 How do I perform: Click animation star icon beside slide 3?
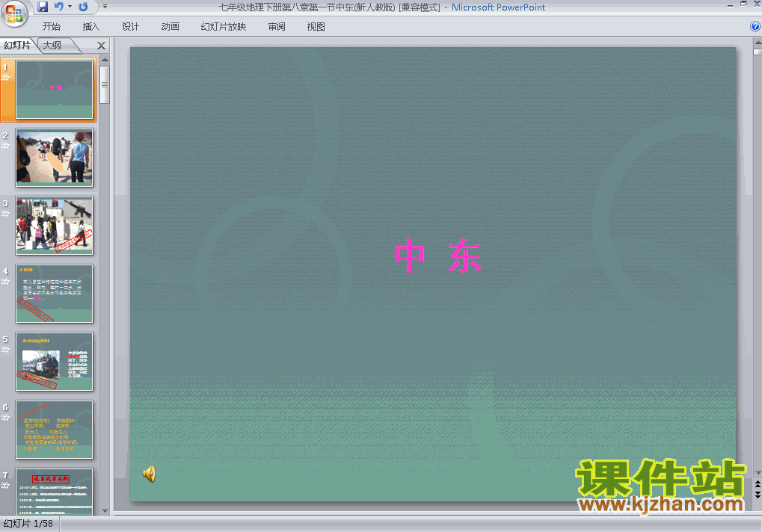tap(6, 213)
